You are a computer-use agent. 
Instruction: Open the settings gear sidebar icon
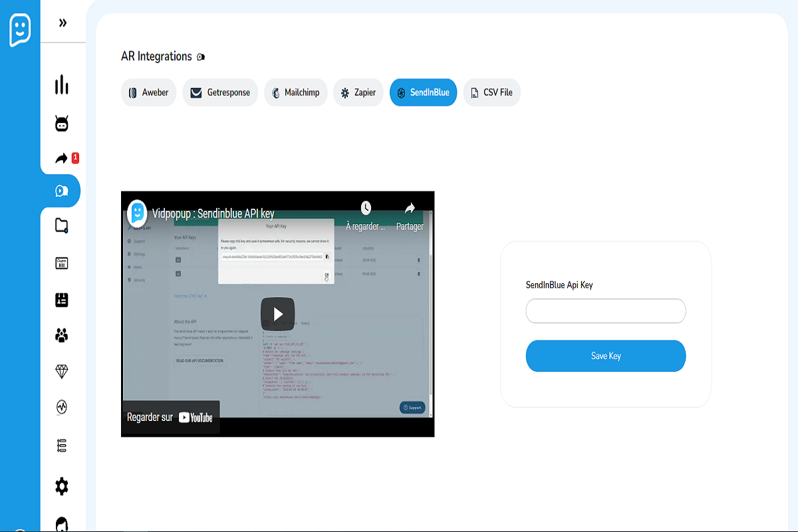(x=62, y=486)
